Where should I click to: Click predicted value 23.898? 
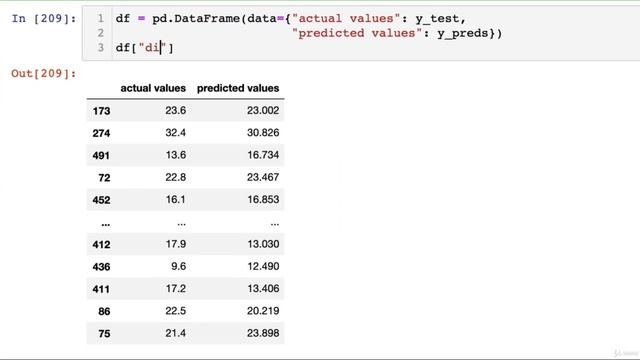pyautogui.click(x=263, y=333)
